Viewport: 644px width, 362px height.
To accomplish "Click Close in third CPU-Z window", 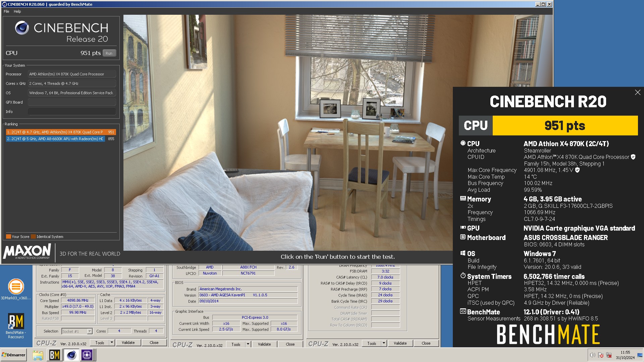I will click(426, 343).
